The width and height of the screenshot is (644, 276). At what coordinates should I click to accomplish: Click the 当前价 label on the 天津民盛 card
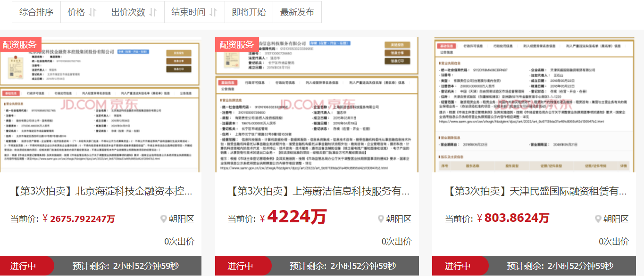click(460, 219)
